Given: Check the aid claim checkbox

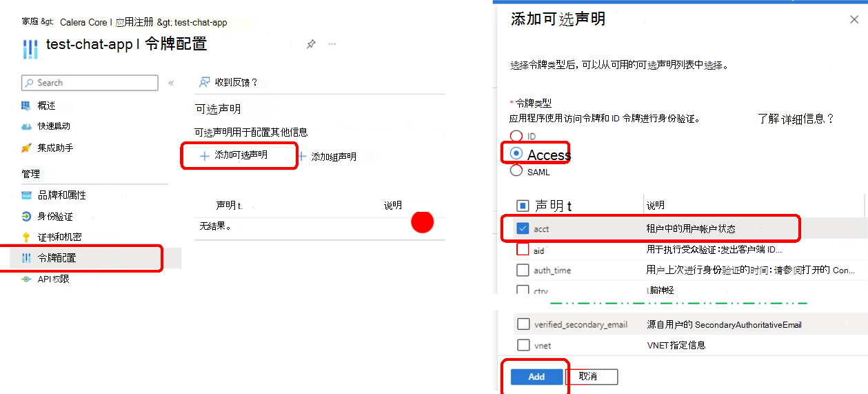Looking at the screenshot, I should click(x=523, y=250).
